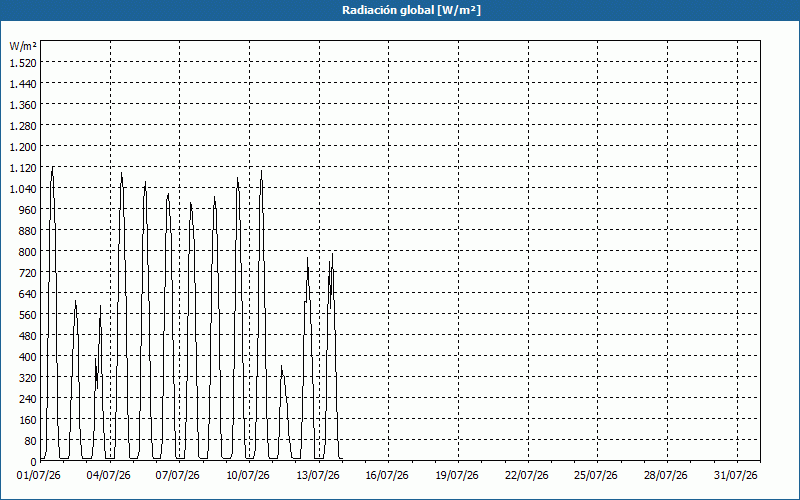800x500 pixels.
Task: Click the 800 y-axis value
Action: pyautogui.click(x=28, y=252)
